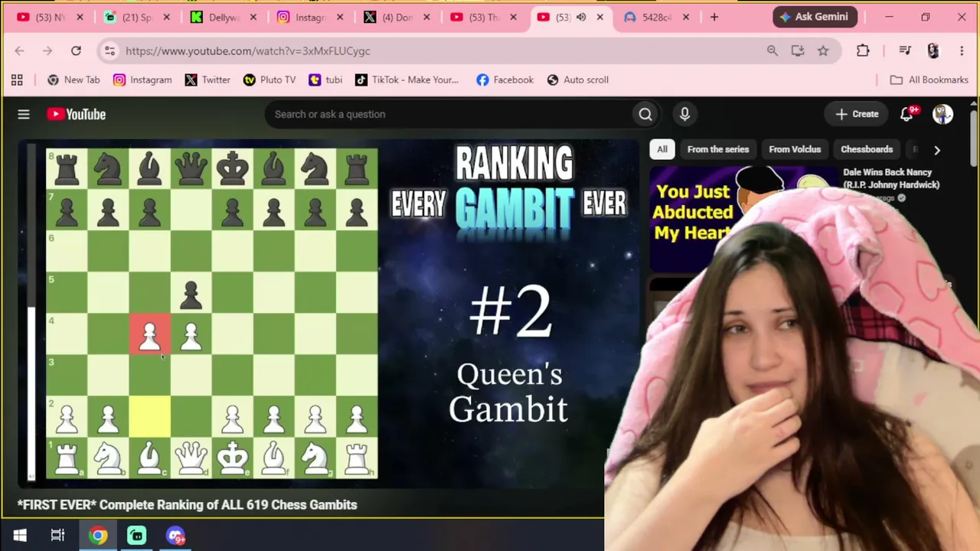
Task: Open the zoom magnifier in address bar
Action: click(x=772, y=51)
